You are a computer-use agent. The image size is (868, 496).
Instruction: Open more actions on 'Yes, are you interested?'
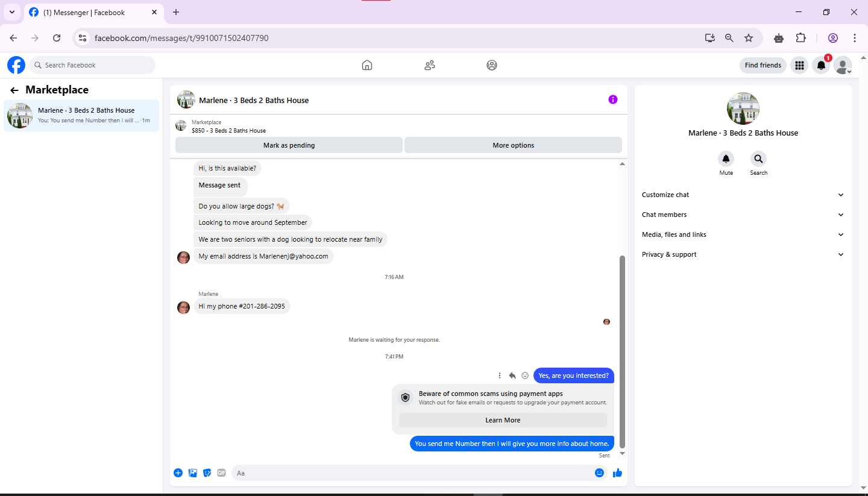pos(500,375)
